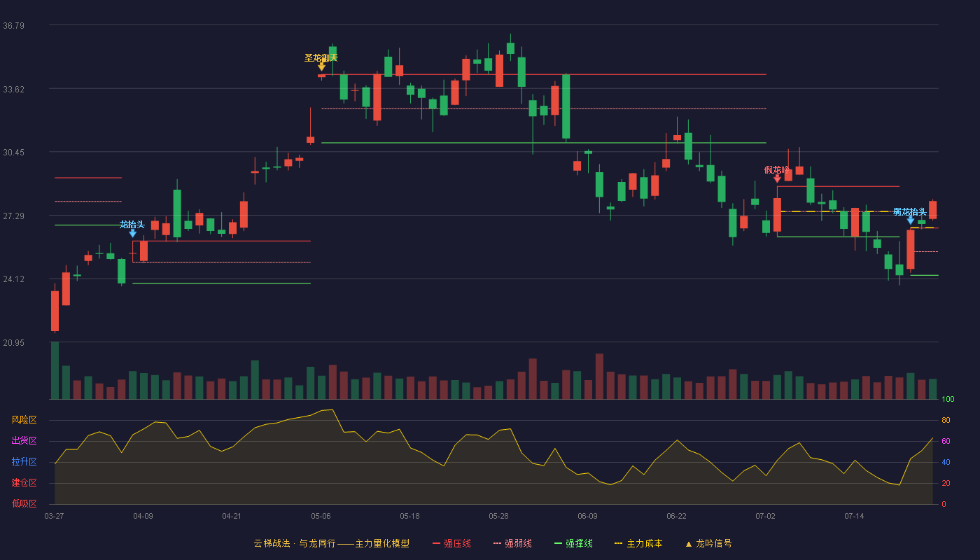Viewport: 980px width, 560px height.
Task: Click the 24.12 price axis label
Action: tap(13, 279)
